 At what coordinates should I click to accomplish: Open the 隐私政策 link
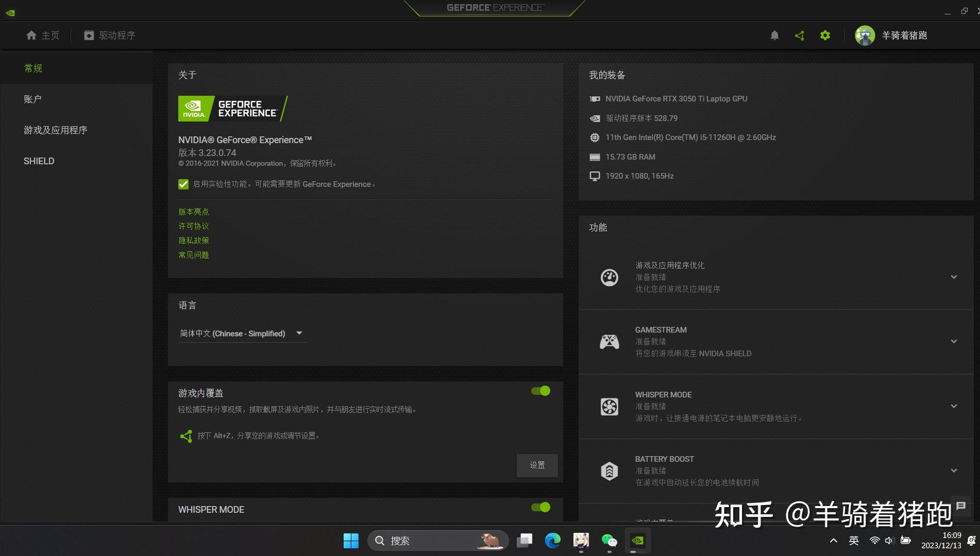point(194,241)
